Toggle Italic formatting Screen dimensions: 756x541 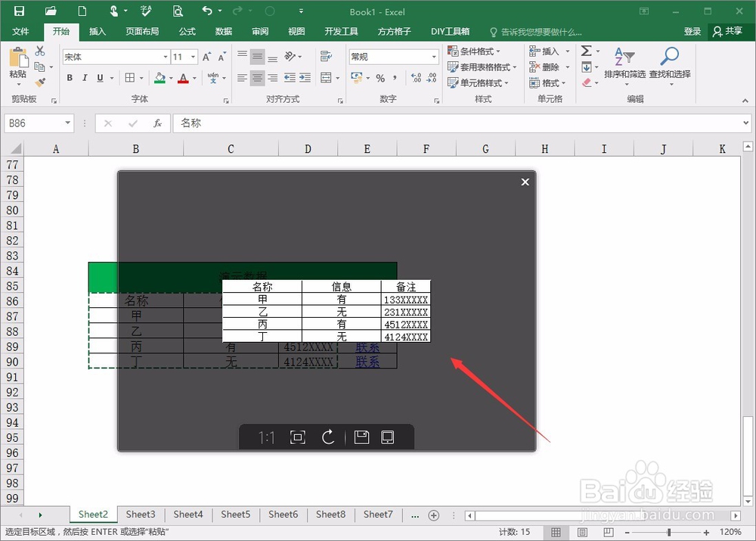85,78
